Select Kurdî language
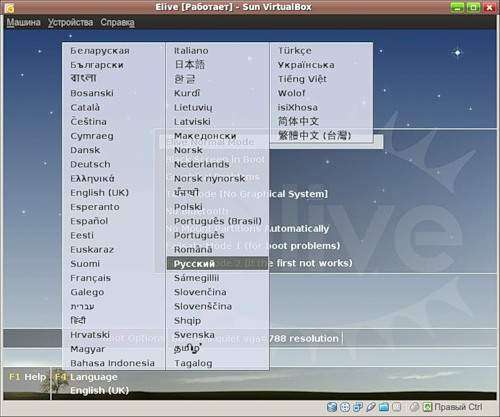 point(187,93)
